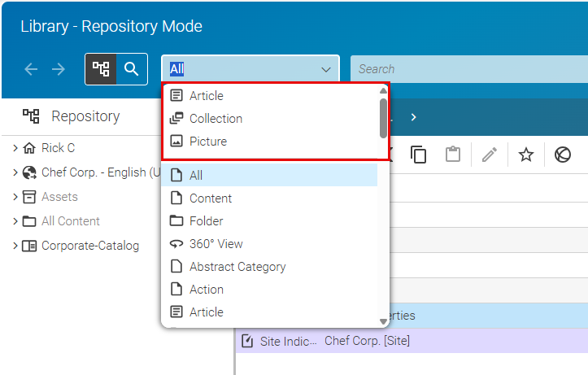Expand the Corporate-Catalog node
The height and width of the screenshot is (375, 588).
coord(15,246)
